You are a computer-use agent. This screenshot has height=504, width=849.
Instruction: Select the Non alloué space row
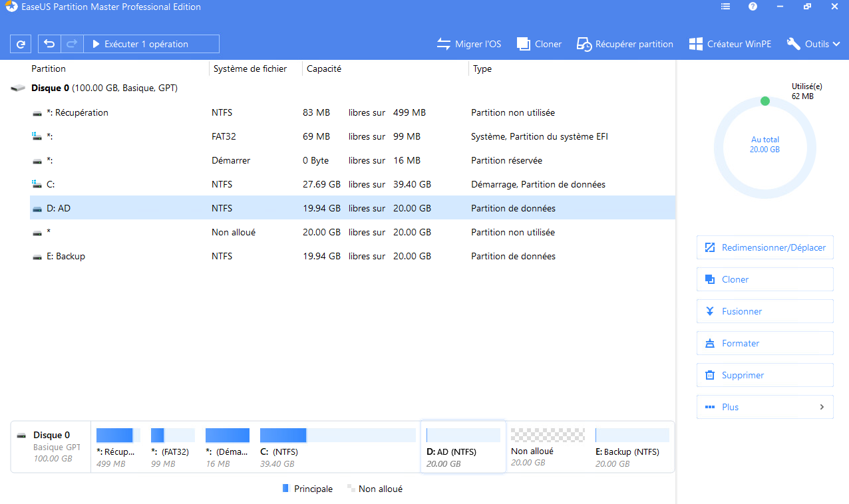click(353, 232)
